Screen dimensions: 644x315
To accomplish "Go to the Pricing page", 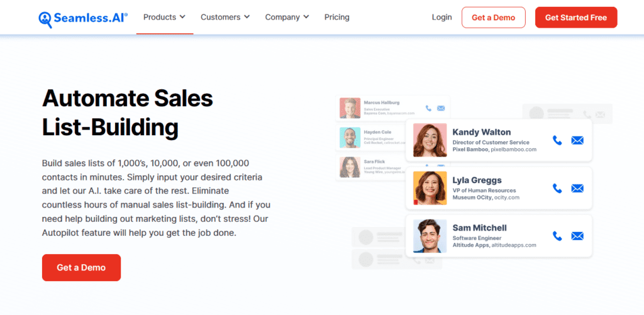I will (x=336, y=17).
